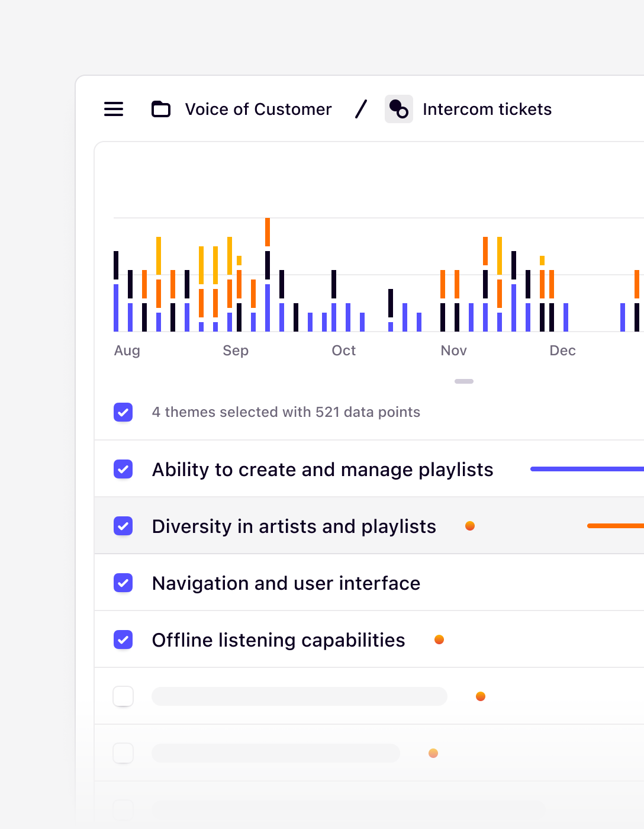This screenshot has height=829, width=644.
Task: Uncheck 'Ability to create and manage playlists'
Action: pyautogui.click(x=123, y=469)
